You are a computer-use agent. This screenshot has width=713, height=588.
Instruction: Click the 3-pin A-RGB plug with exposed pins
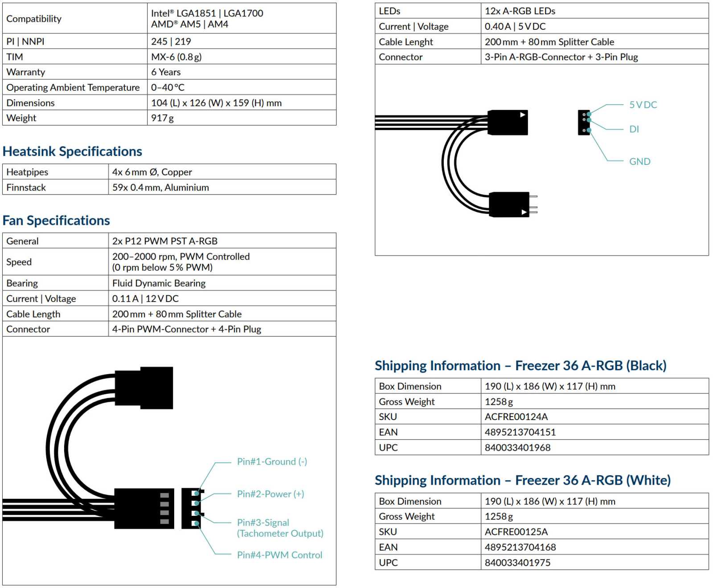point(513,204)
